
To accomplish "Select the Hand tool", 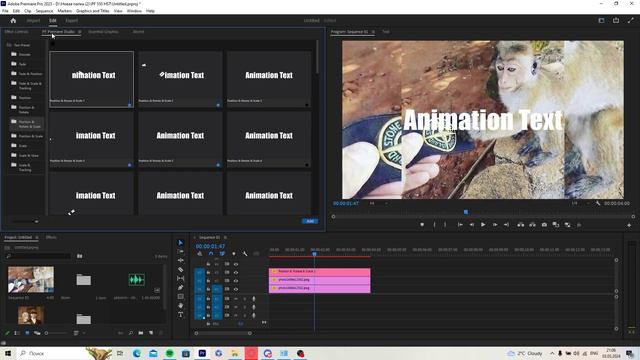I will point(180,305).
